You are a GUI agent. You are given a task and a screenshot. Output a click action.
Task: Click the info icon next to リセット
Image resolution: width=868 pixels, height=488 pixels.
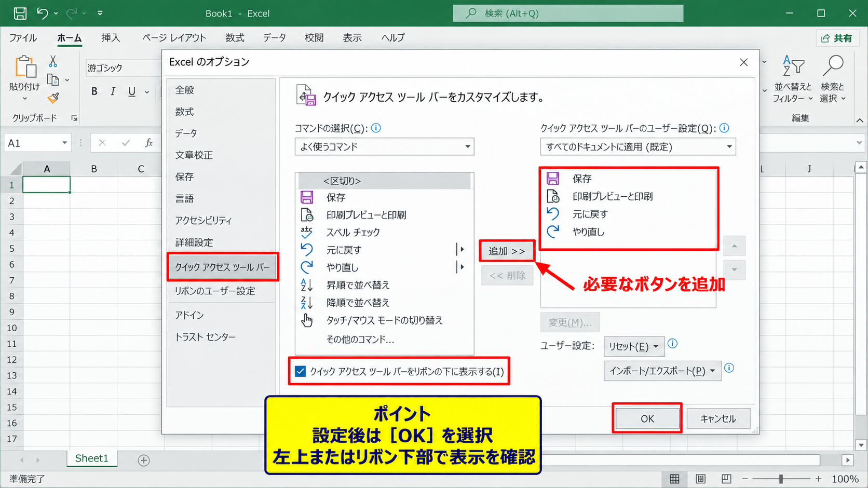672,343
